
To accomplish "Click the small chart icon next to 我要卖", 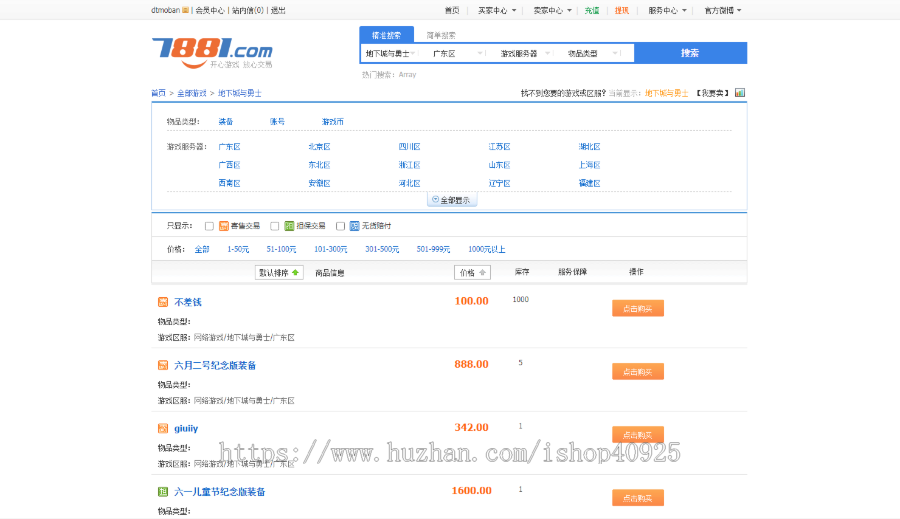I will [740, 93].
